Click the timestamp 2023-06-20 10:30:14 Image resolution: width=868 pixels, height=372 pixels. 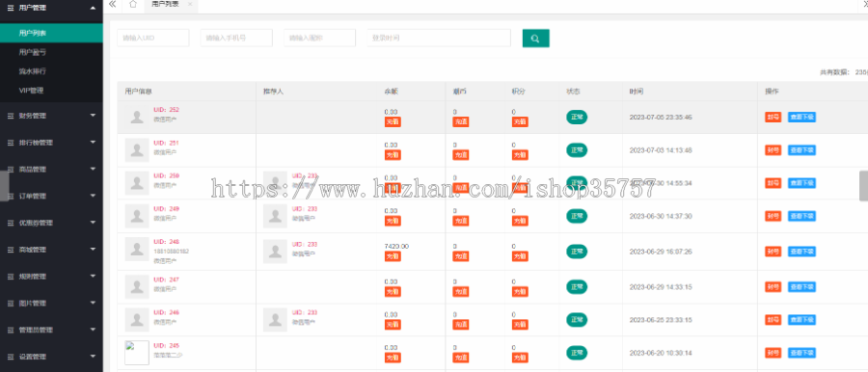(661, 353)
